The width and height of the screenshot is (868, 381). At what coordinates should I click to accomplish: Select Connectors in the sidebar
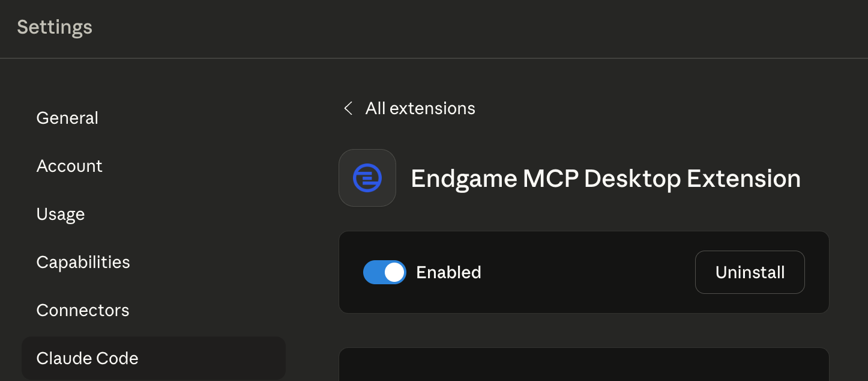pyautogui.click(x=83, y=310)
